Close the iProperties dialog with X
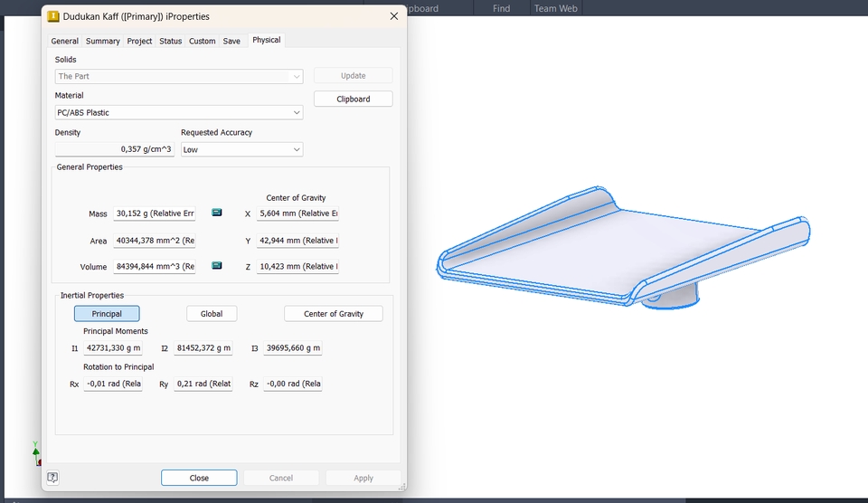868x503 pixels. pyautogui.click(x=394, y=16)
